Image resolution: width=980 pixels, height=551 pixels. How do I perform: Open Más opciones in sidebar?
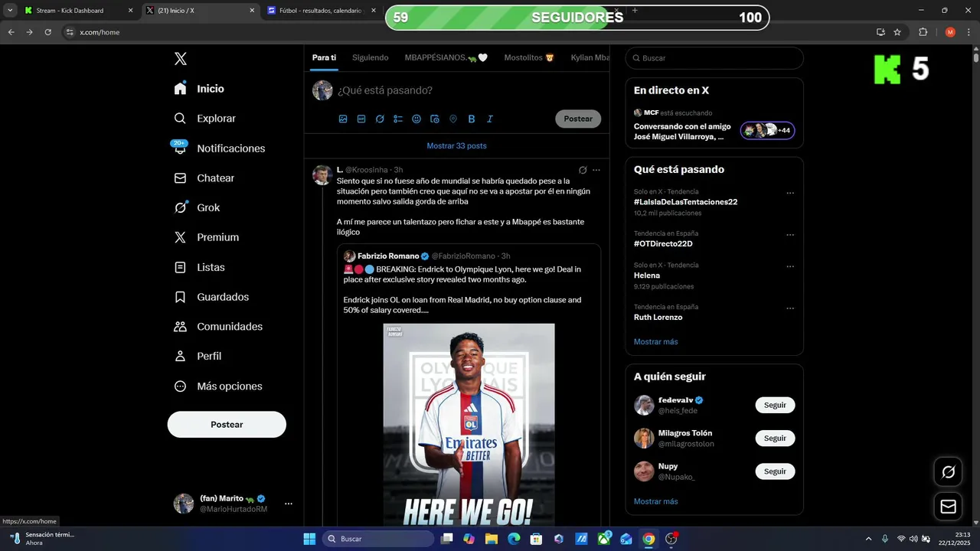218,386
